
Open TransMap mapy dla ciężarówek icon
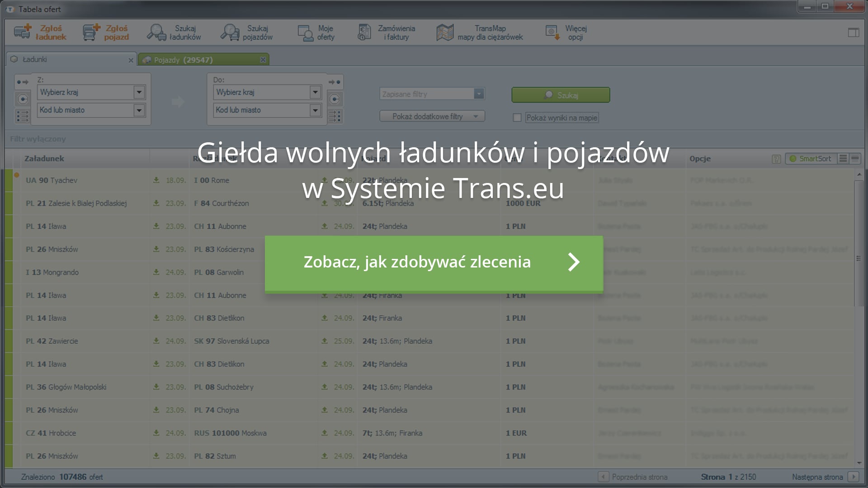445,33
